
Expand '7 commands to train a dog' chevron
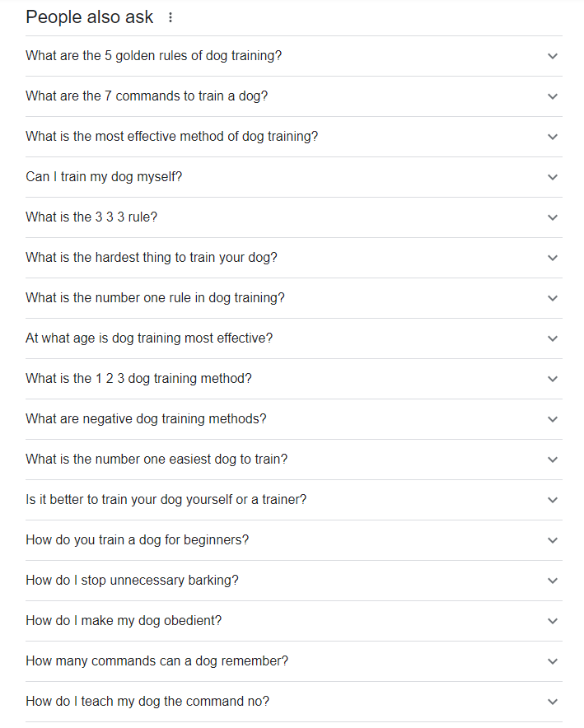point(553,96)
